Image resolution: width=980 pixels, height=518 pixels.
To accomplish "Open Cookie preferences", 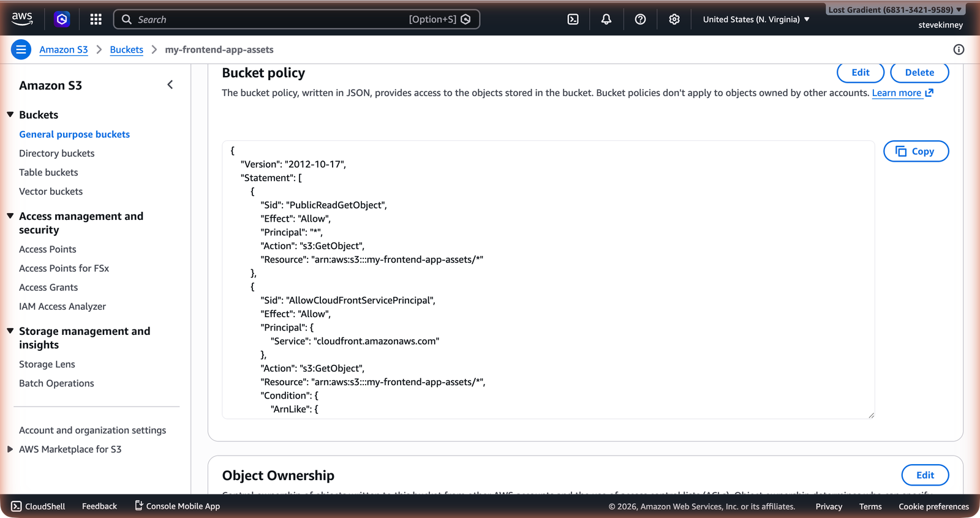I will [x=933, y=506].
